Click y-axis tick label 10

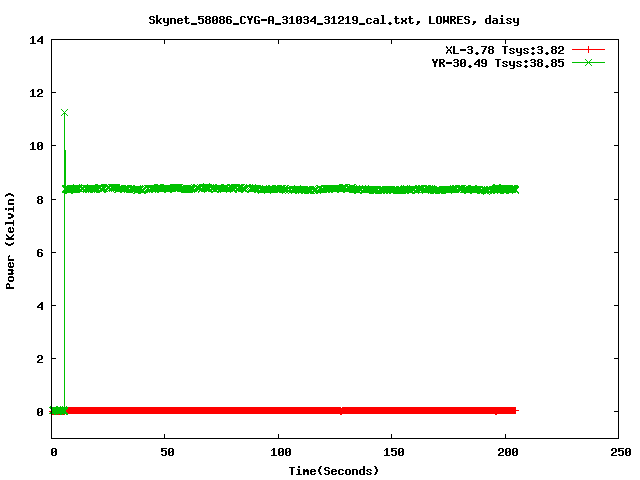(36, 146)
